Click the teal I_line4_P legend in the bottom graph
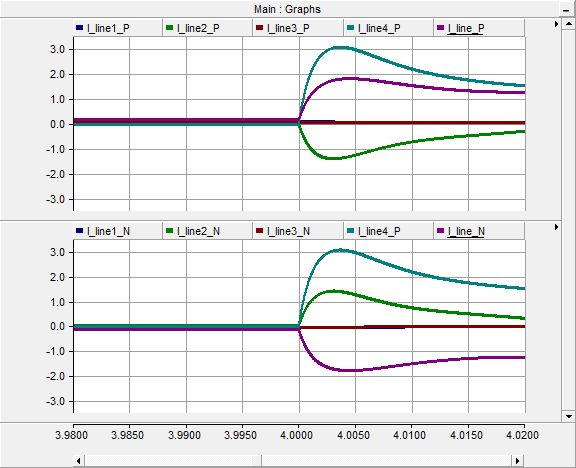Viewport: 576px width, 468px height. pyautogui.click(x=379, y=231)
